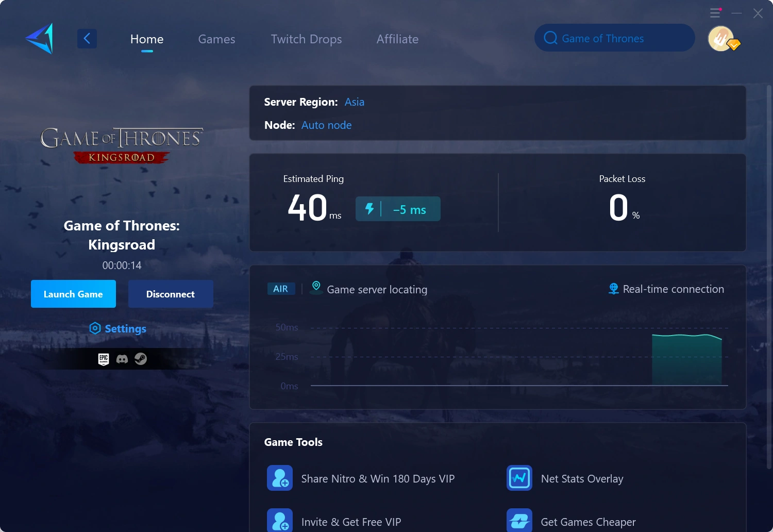Select the Auto node link

coord(326,125)
